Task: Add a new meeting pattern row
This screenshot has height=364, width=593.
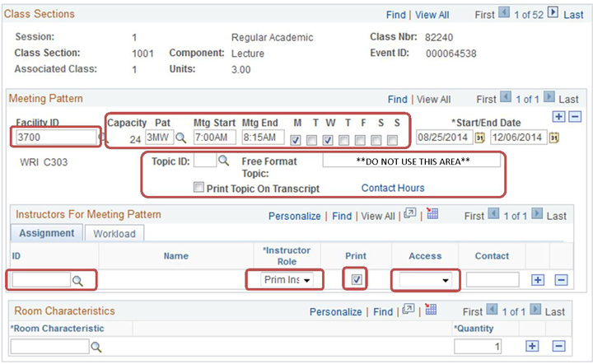Action: (x=559, y=116)
